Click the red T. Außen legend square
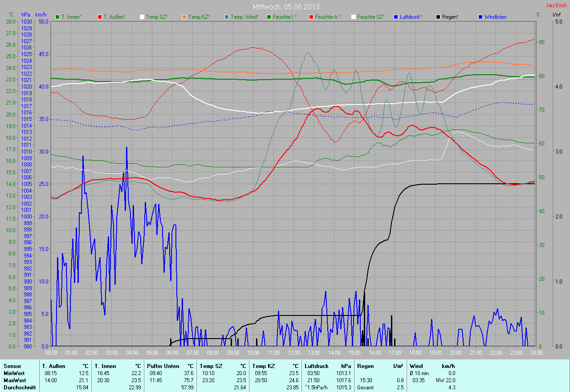The height and width of the screenshot is (392, 570). click(100, 17)
